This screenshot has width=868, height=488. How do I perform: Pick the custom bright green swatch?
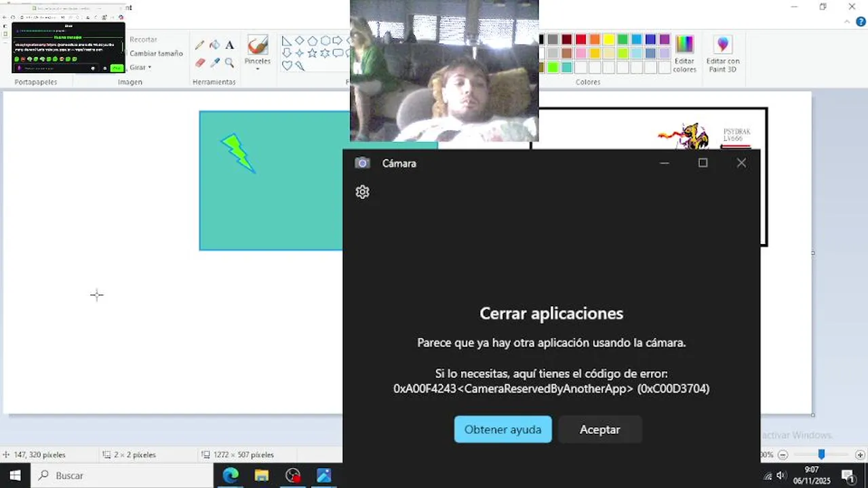pyautogui.click(x=553, y=67)
